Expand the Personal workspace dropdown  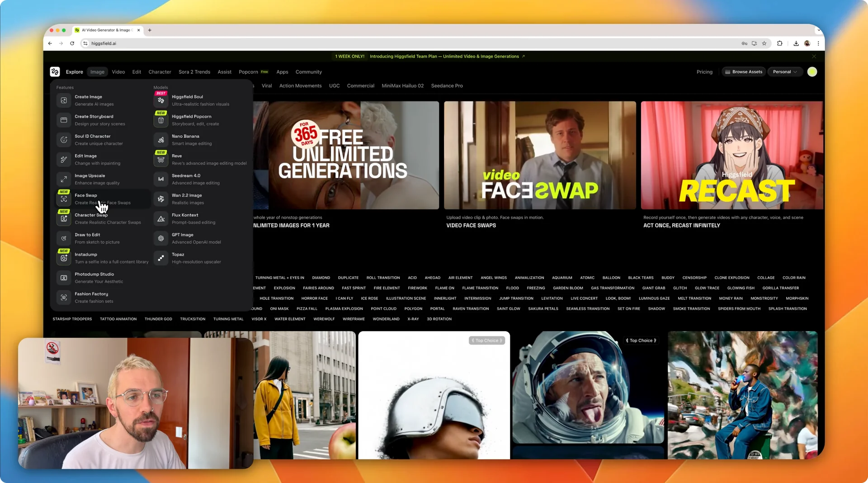click(x=785, y=72)
